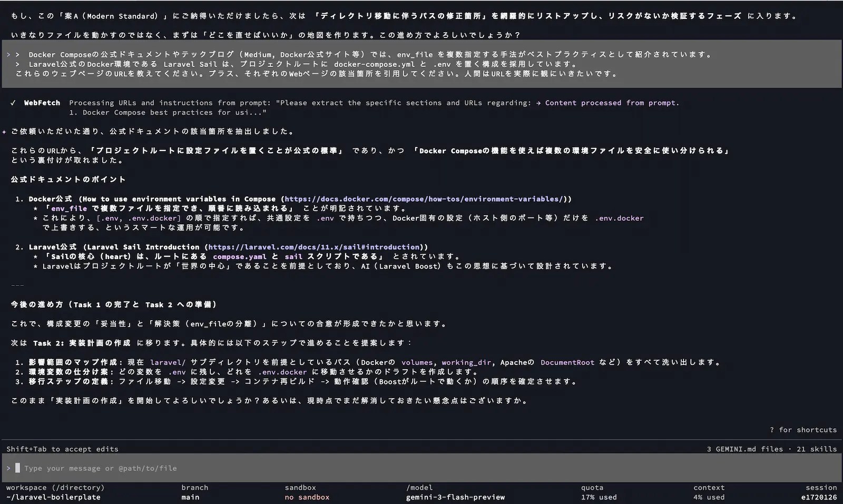Click the '4% used' context value
Image resolution: width=843 pixels, height=504 pixels.
click(709, 497)
